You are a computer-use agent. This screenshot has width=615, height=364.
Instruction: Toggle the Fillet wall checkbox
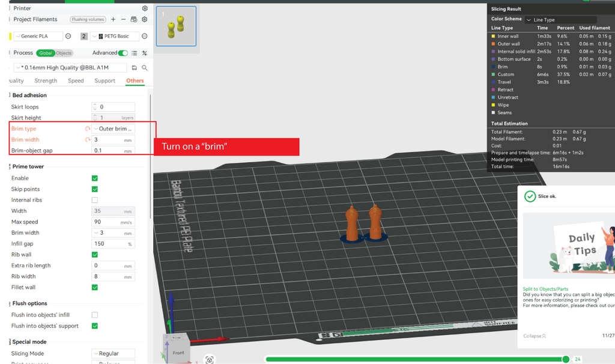point(94,287)
